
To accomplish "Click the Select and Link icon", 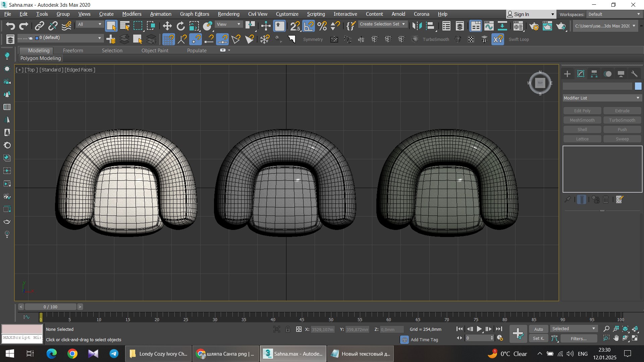I will (40, 26).
